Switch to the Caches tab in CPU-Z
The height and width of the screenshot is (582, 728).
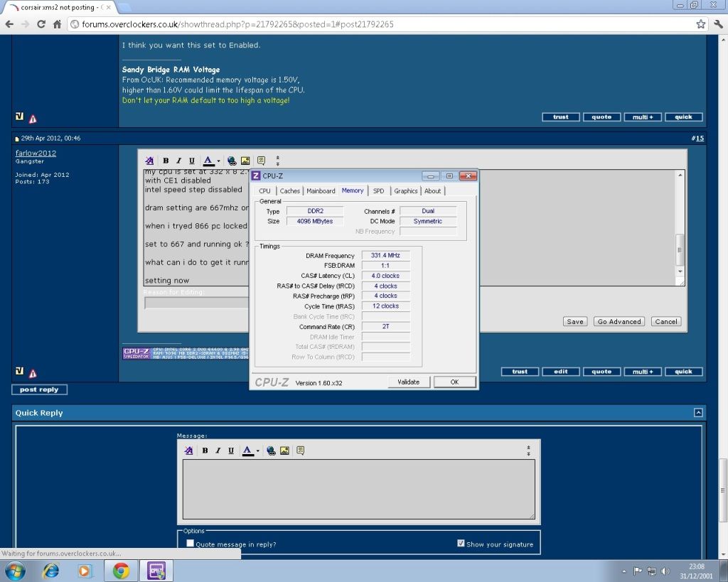(x=290, y=190)
